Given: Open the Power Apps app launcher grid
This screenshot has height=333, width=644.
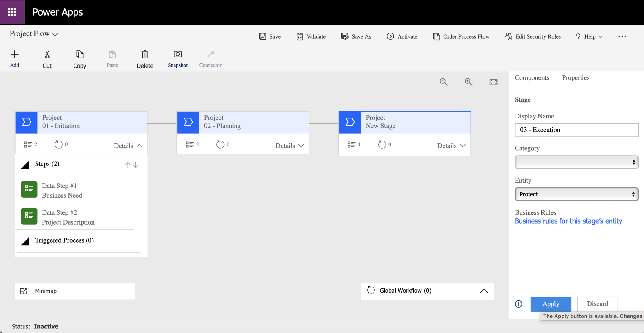Looking at the screenshot, I should 12,12.
